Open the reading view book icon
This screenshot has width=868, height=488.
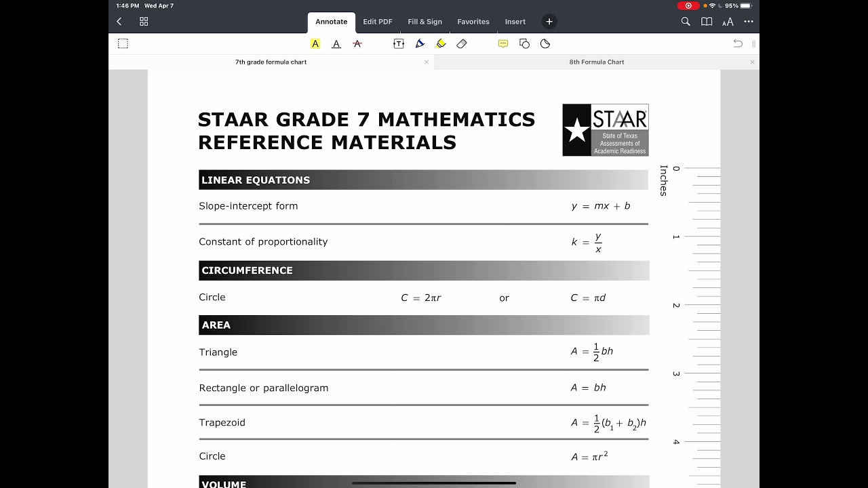pyautogui.click(x=707, y=22)
